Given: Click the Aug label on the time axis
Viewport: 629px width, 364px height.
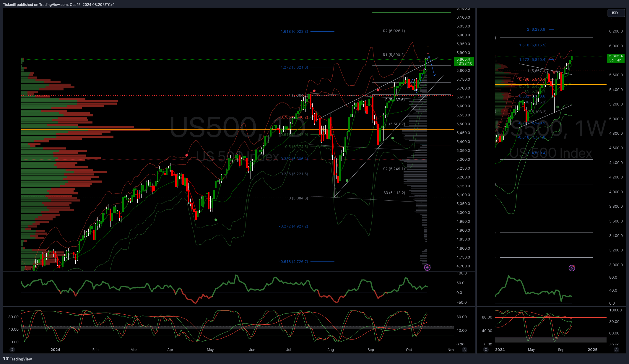Looking at the screenshot, I should pyautogui.click(x=331, y=350).
